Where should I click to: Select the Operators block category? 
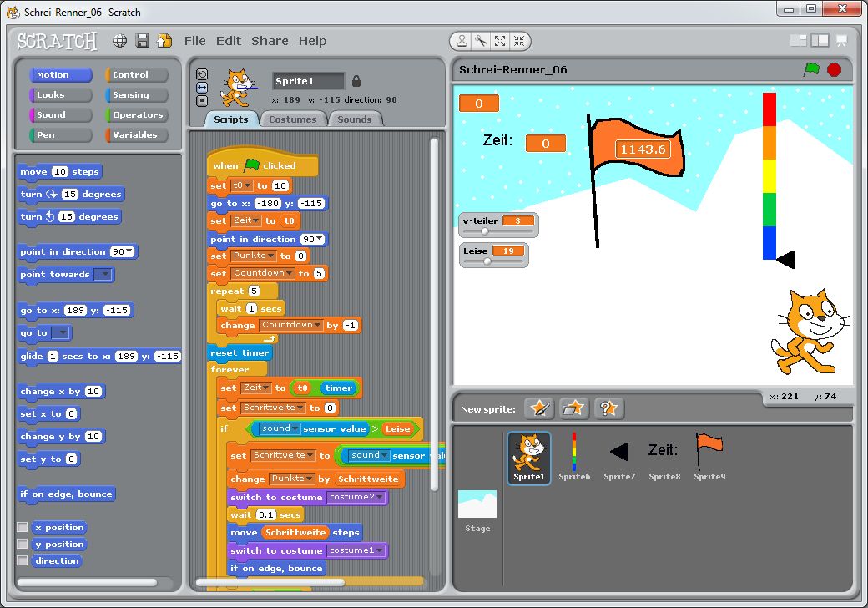click(137, 115)
